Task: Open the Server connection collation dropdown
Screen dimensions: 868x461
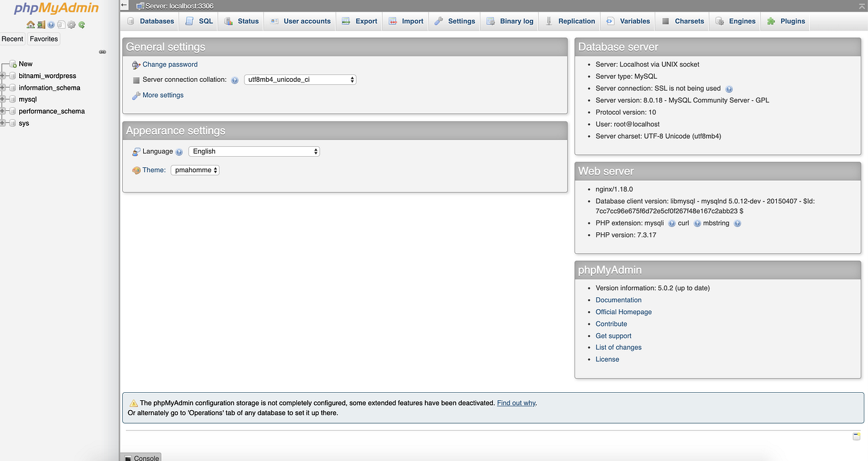Action: tap(300, 79)
